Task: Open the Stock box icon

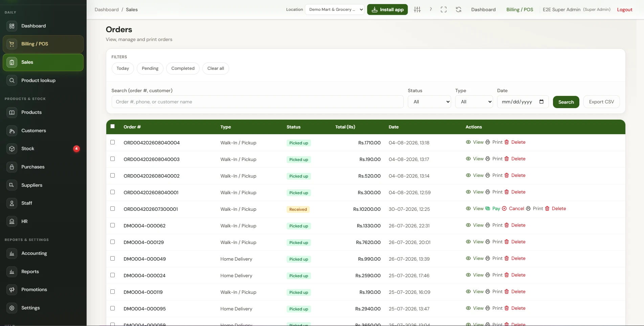Action: pyautogui.click(x=12, y=149)
